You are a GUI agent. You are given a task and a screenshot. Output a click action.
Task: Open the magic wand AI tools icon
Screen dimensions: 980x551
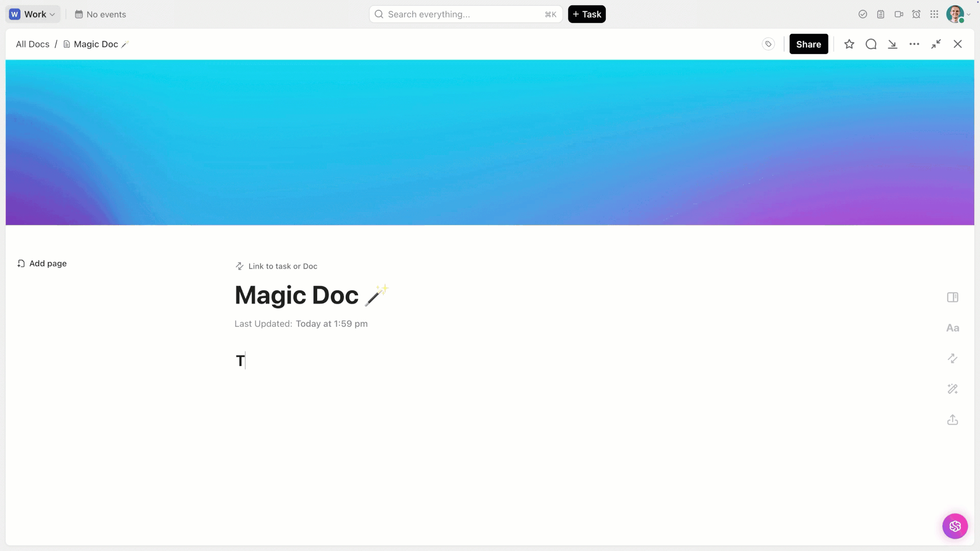[x=952, y=389]
